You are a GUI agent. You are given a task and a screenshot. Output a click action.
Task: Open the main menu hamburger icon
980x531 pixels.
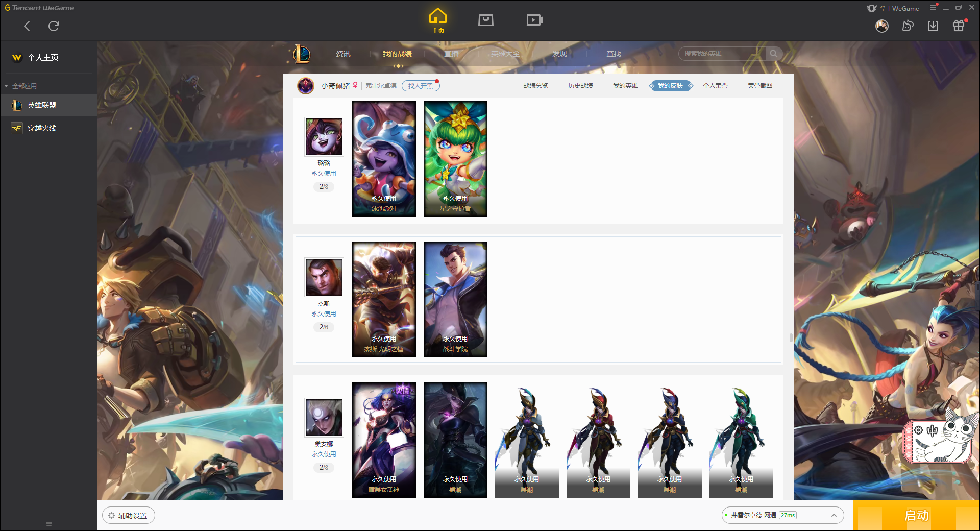pos(933,7)
